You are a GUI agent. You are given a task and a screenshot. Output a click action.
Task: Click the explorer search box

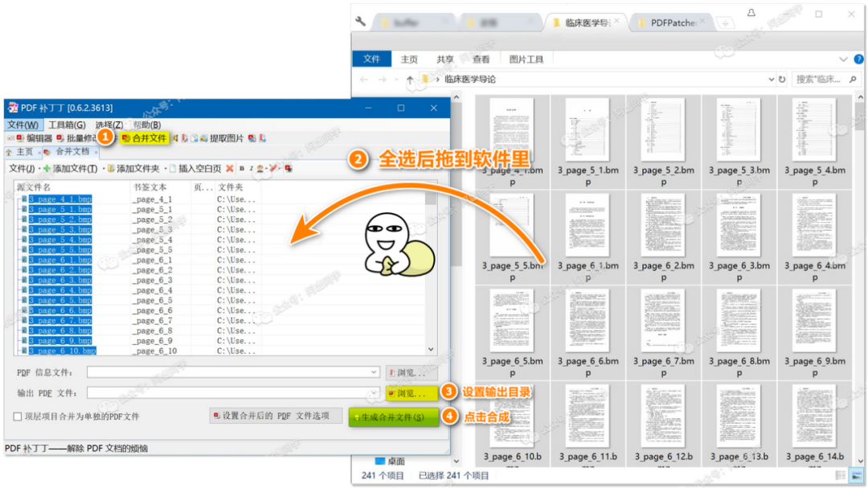826,80
